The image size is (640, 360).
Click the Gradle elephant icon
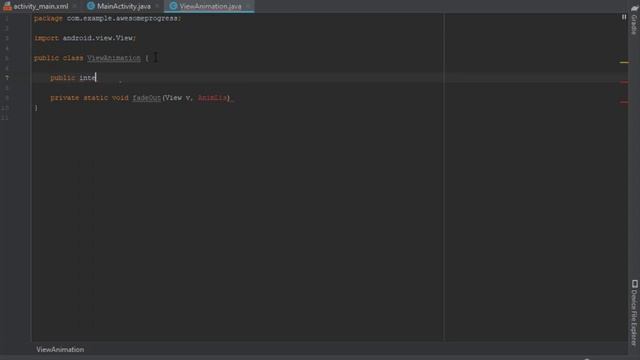(x=634, y=8)
